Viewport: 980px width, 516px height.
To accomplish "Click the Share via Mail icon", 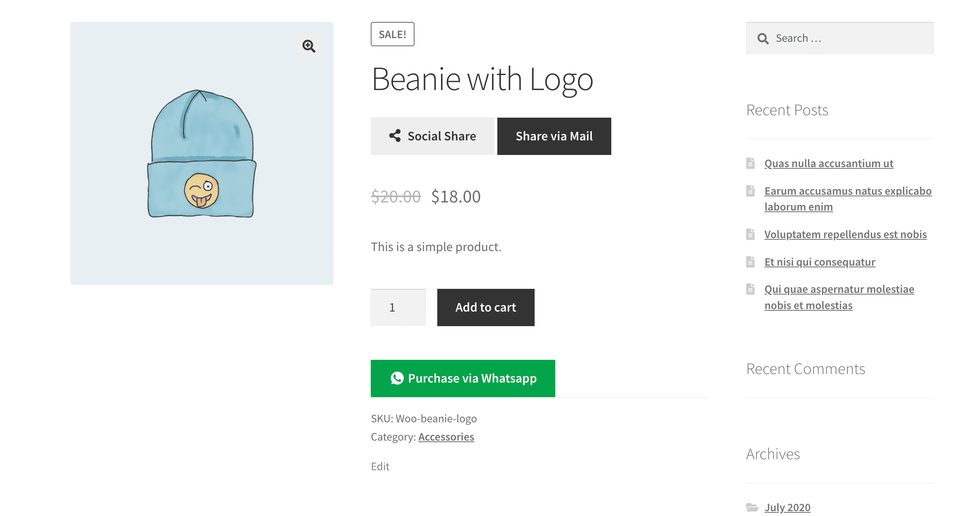I will tap(554, 136).
